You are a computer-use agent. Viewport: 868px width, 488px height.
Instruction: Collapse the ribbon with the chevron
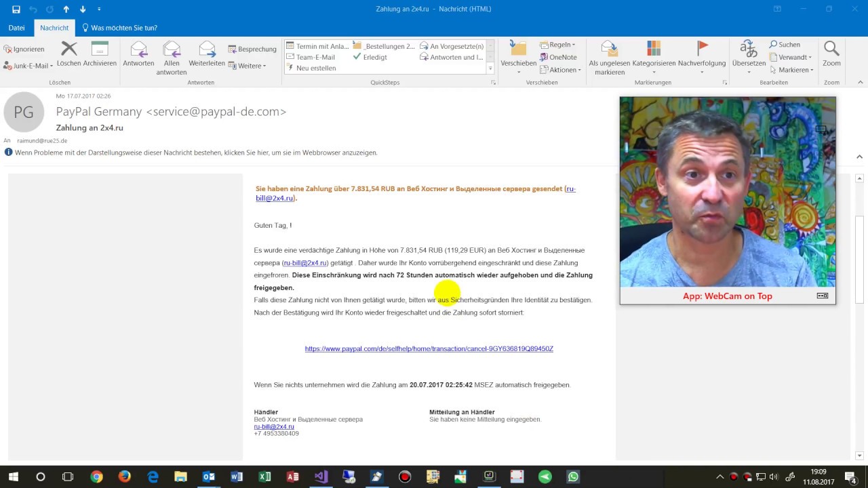861,82
